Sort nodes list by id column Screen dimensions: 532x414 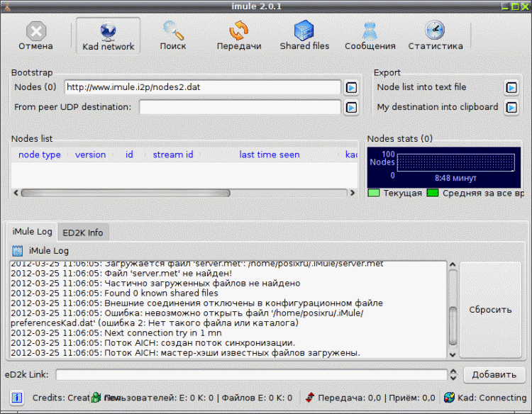point(129,155)
